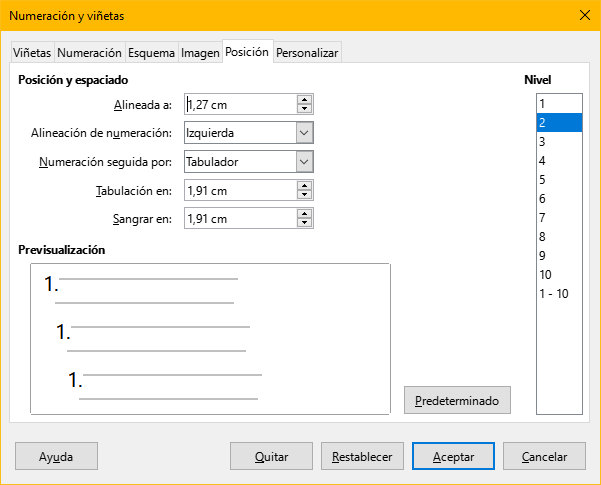Screen dimensions: 601x485
Task: Open help with the Ayuda button
Action: coord(56,456)
